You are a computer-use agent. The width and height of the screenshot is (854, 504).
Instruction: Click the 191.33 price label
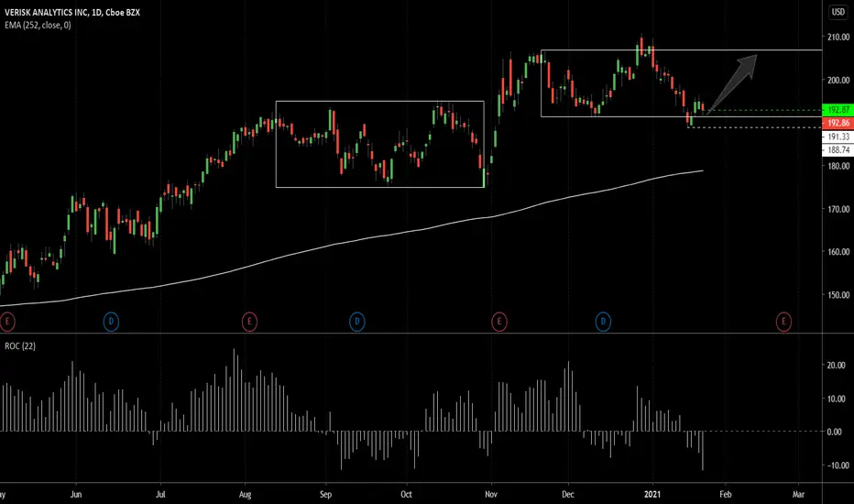(x=838, y=137)
